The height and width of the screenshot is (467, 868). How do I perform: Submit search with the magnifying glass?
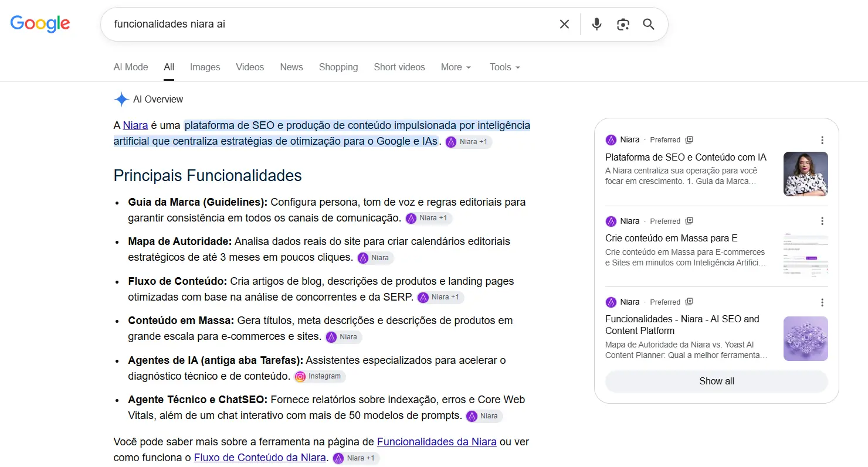click(649, 24)
